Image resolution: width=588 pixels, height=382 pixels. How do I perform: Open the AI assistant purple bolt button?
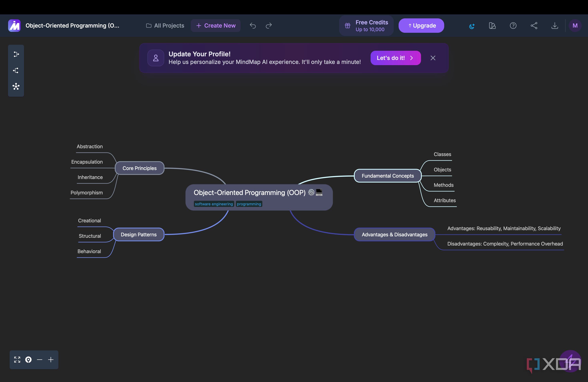[570, 361]
